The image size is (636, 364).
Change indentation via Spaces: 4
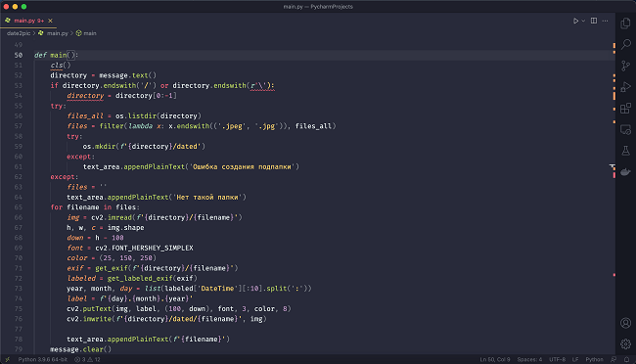coord(529,359)
